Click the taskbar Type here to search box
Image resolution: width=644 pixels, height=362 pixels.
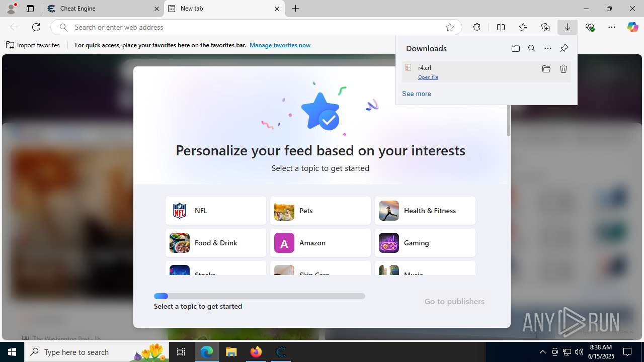[97, 352]
